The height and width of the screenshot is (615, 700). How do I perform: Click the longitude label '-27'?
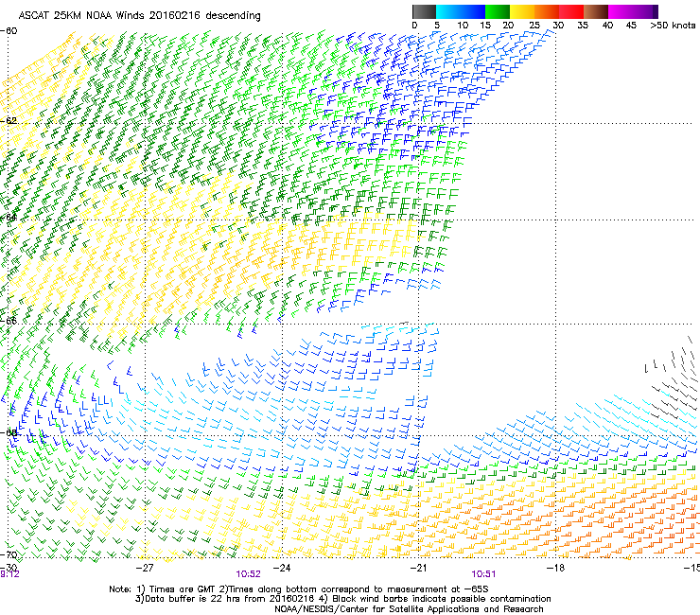pyautogui.click(x=145, y=568)
